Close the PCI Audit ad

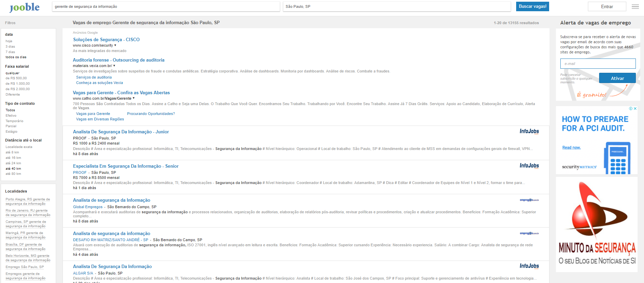(x=635, y=109)
